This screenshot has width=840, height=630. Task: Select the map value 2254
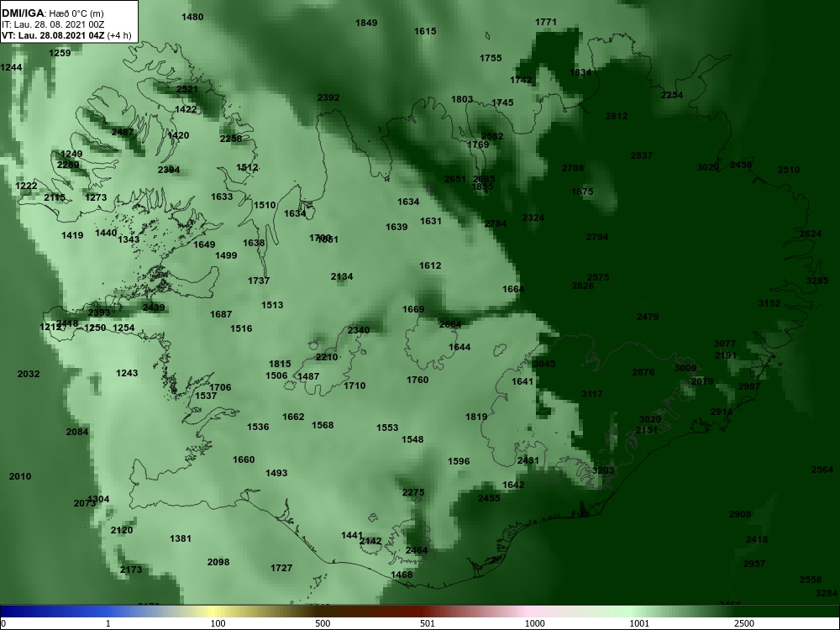pos(672,95)
